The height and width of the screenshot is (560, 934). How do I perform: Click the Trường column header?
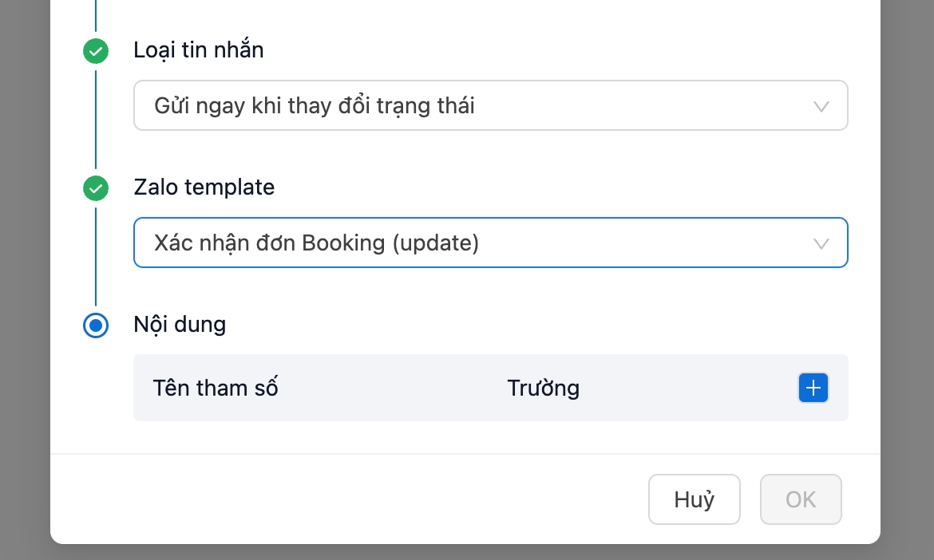coord(543,388)
